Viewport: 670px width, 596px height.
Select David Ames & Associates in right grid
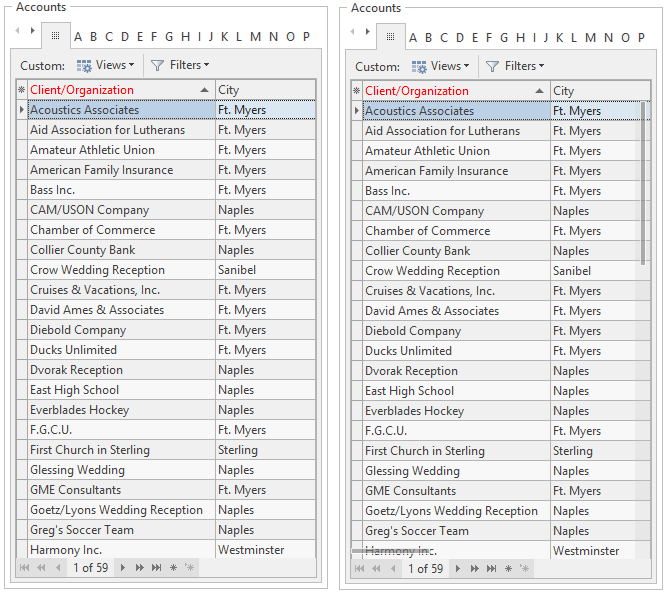501,311
